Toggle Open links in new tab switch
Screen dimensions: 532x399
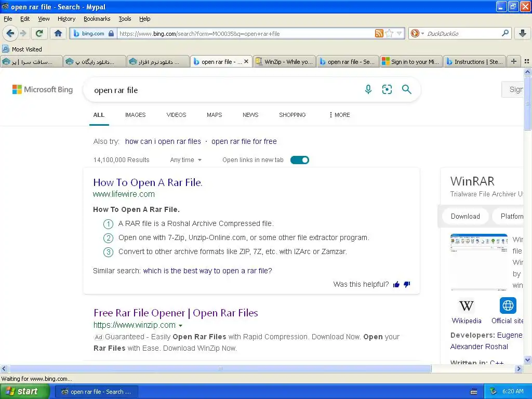click(x=300, y=160)
